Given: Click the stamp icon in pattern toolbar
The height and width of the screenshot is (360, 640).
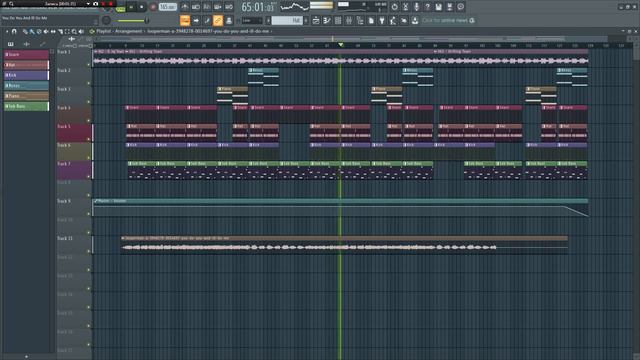Looking at the screenshot, I should pos(229,20).
